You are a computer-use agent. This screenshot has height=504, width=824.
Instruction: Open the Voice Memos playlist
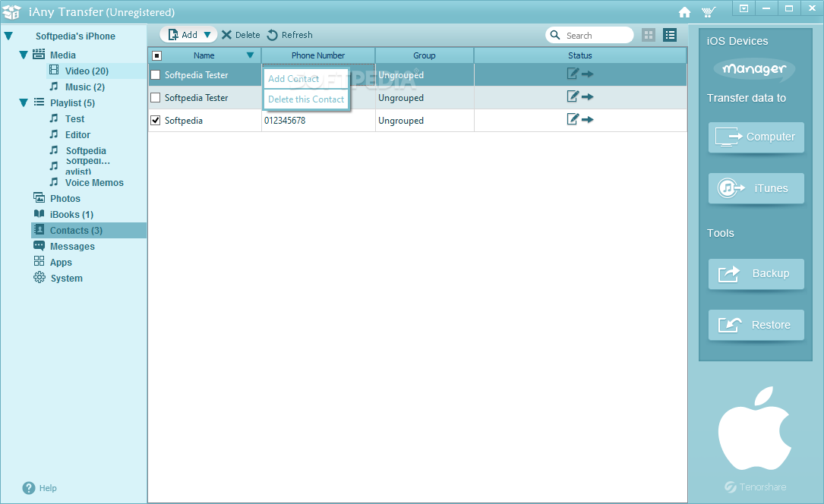tap(94, 183)
